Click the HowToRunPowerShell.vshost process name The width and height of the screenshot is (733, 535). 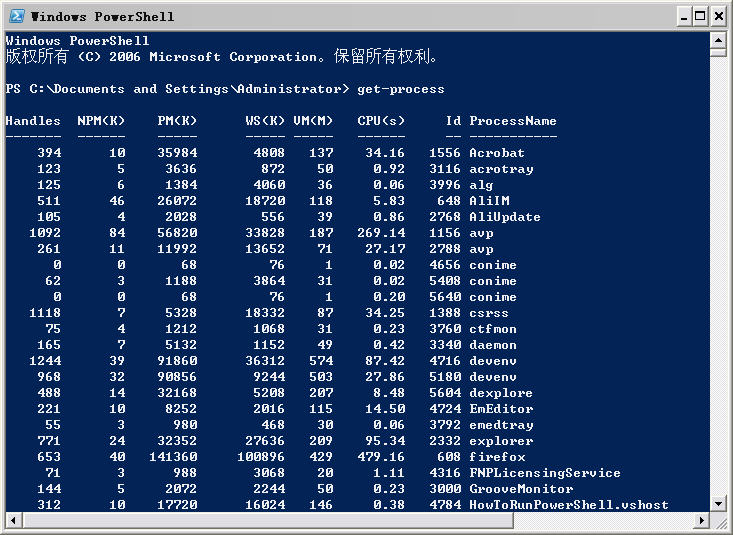(x=569, y=505)
